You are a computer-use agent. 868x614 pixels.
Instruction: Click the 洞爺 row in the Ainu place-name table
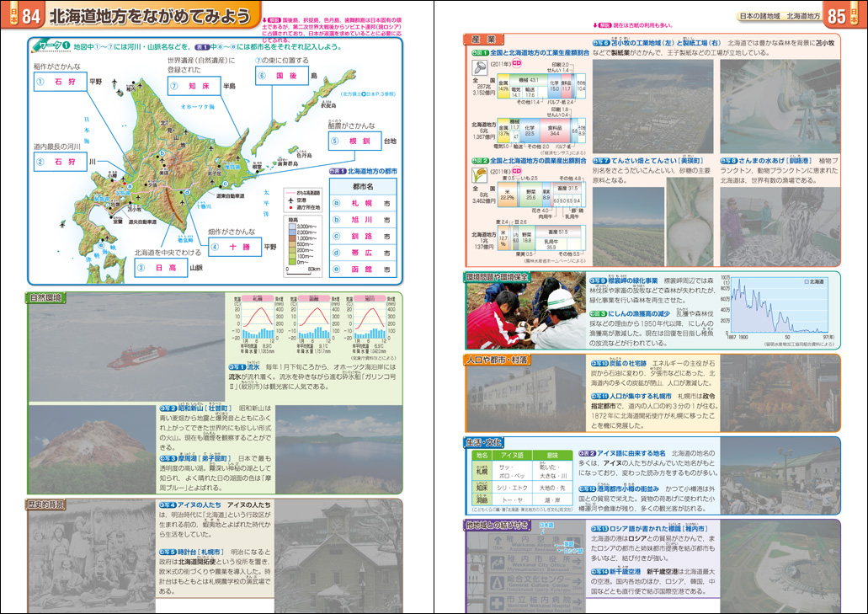click(x=522, y=500)
